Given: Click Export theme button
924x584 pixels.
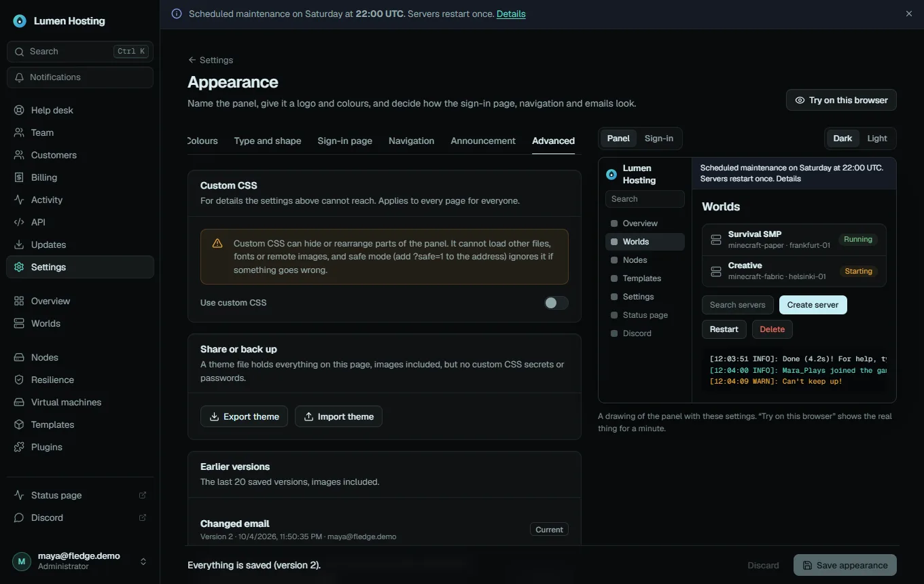Looking at the screenshot, I should 244,416.
